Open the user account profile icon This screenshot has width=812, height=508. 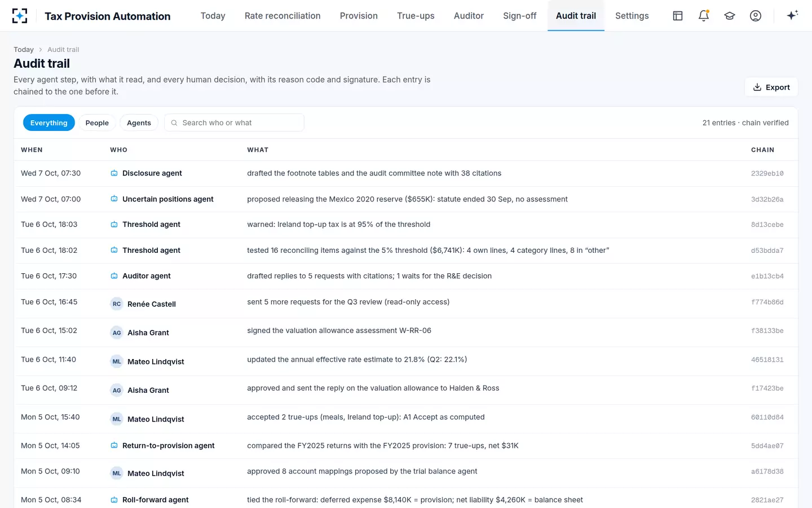pos(756,16)
